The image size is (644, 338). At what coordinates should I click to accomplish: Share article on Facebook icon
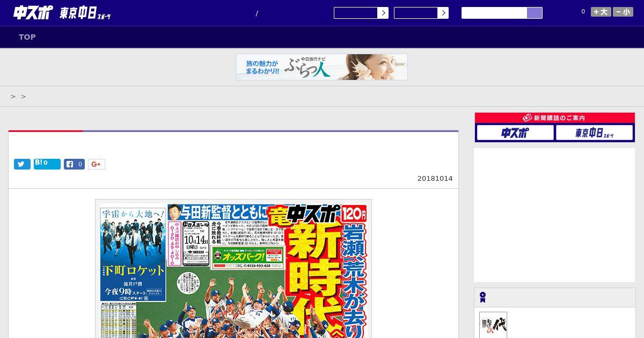click(x=75, y=164)
